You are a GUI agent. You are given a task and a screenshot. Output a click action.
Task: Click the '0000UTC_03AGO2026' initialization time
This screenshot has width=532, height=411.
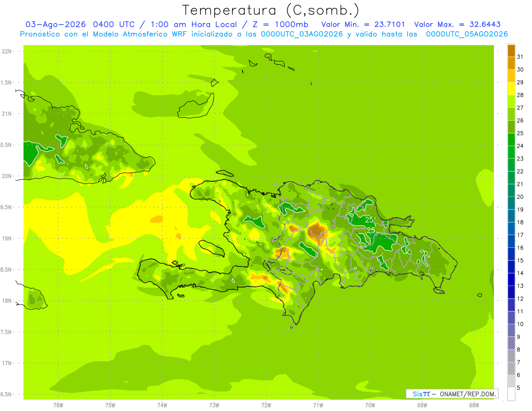tap(302, 34)
